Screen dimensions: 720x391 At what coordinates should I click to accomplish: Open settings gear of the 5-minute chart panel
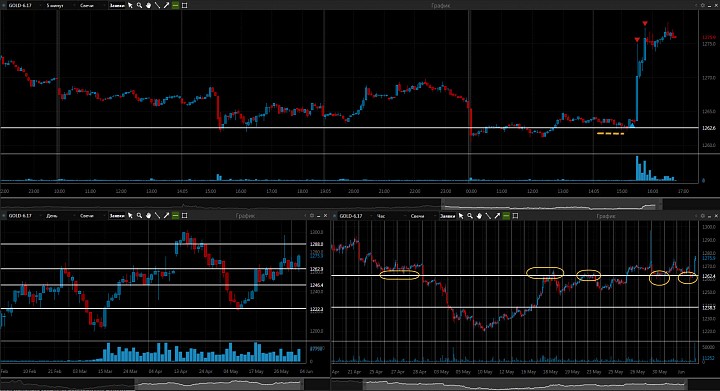point(703,6)
